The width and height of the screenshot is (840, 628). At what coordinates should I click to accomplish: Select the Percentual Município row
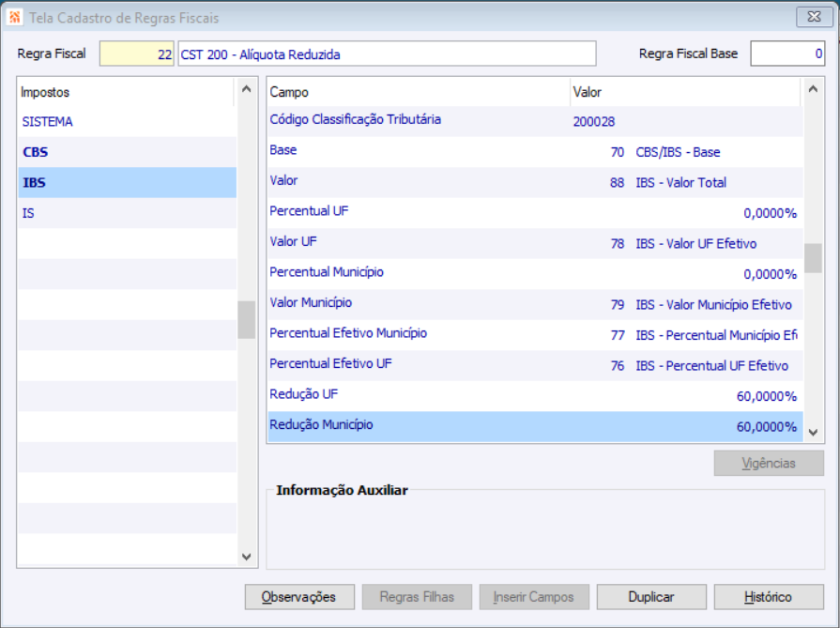tap(535, 274)
